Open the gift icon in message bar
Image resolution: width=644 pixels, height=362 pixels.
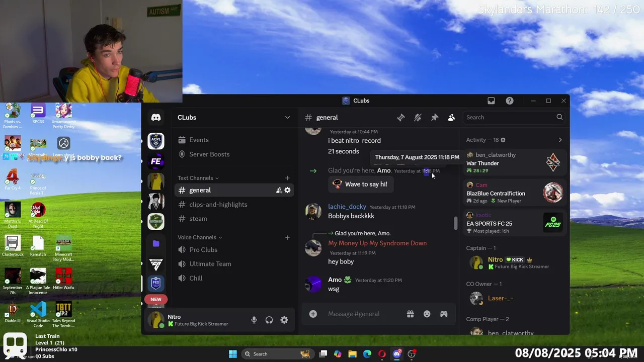click(x=411, y=314)
